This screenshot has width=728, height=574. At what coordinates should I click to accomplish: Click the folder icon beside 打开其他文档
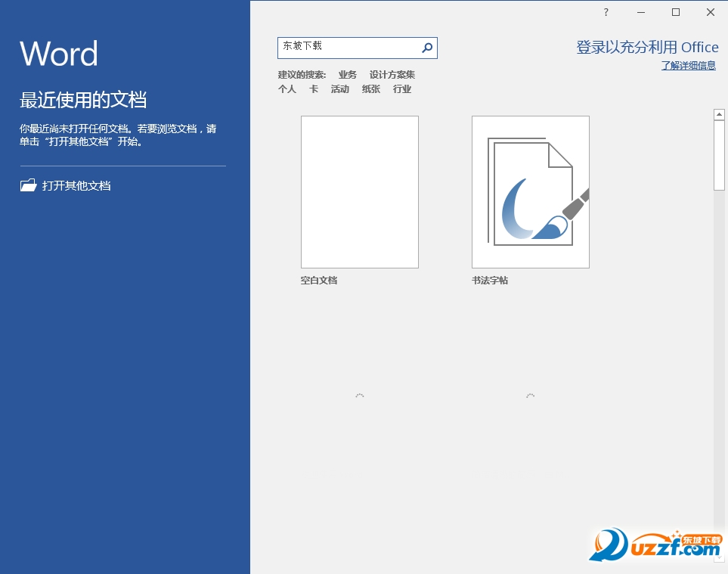[x=28, y=185]
